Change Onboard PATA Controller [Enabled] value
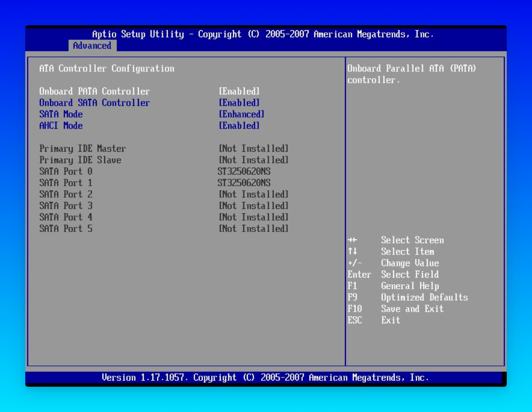The height and width of the screenshot is (412, 532). click(x=239, y=91)
